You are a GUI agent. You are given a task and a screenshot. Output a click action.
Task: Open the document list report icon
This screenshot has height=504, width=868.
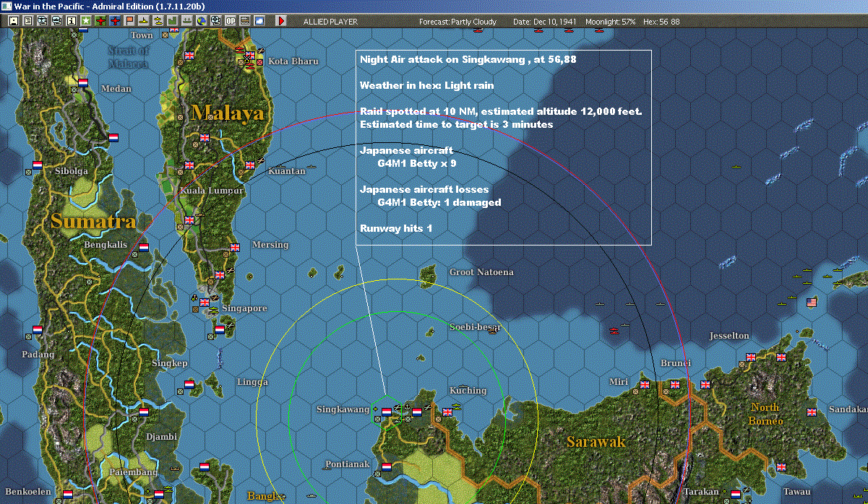pos(27,21)
